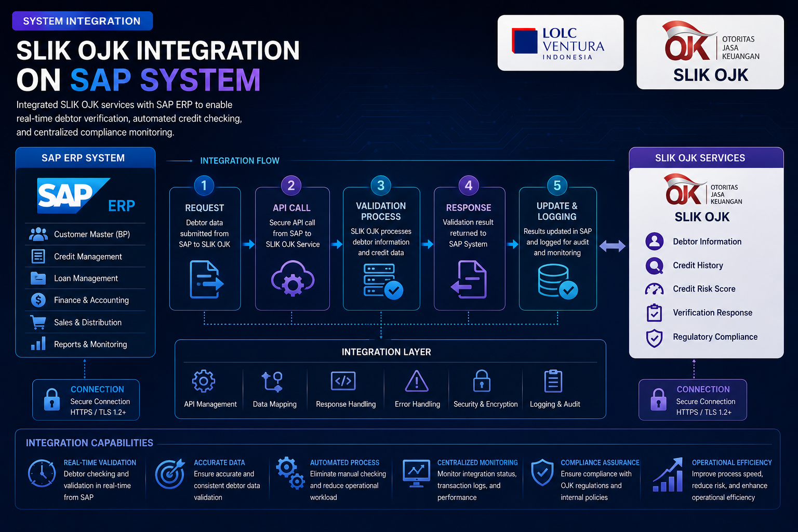Click the double-headed arrow beside SLIK OJK Services
798x532 pixels.
point(613,246)
